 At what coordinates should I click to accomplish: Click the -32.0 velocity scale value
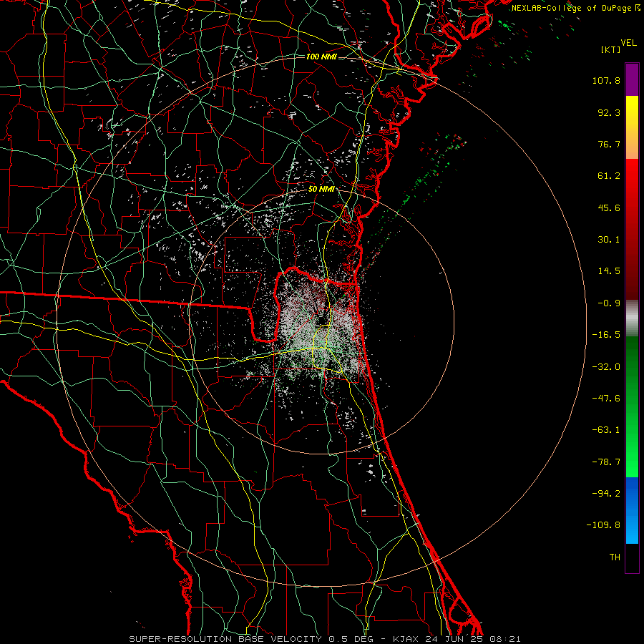[606, 367]
